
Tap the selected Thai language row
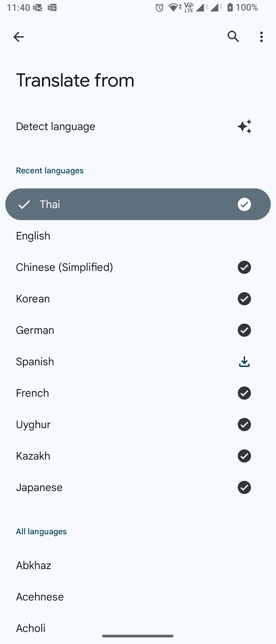pos(126,204)
